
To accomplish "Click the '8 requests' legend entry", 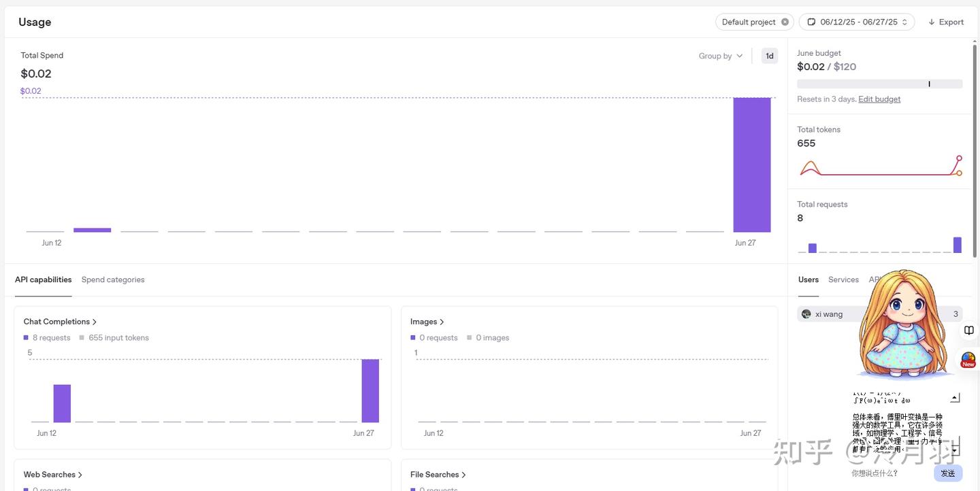I will coord(47,338).
